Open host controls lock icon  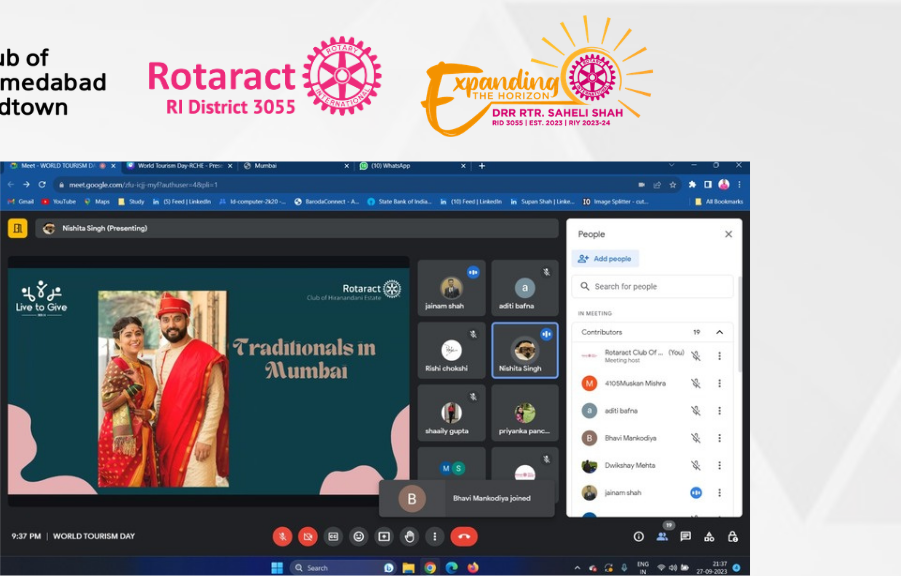733,536
